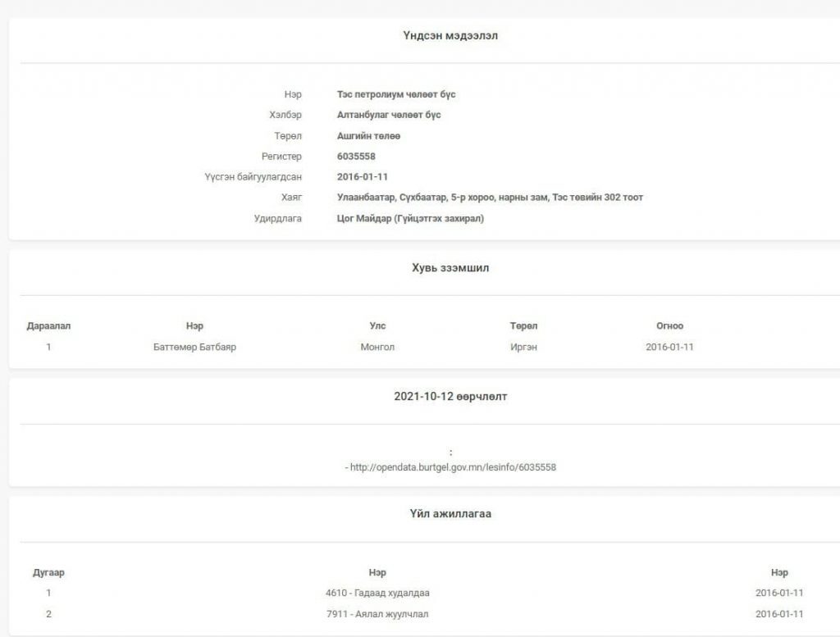Select the 7911 - Аялал жуулчлал activity row

pos(377,614)
